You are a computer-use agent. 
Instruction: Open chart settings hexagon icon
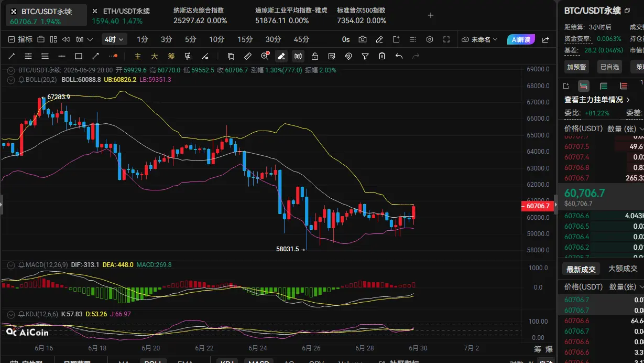point(430,39)
